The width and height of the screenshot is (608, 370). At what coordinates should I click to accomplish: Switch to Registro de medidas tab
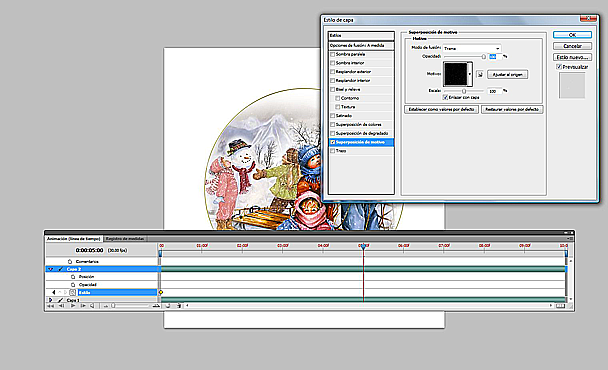[x=125, y=239]
